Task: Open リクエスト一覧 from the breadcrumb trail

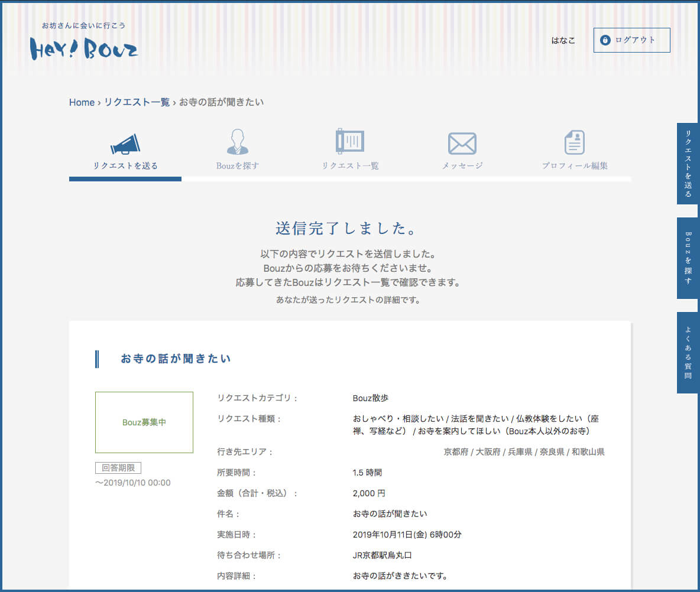Action: click(137, 102)
